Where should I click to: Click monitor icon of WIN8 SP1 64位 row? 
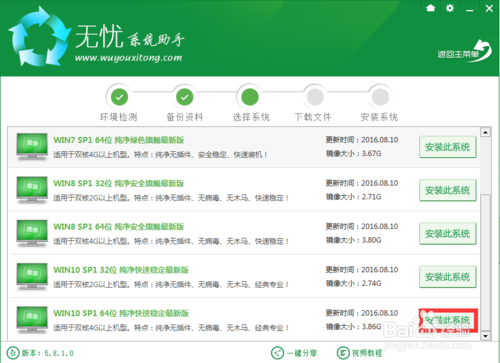point(32,233)
